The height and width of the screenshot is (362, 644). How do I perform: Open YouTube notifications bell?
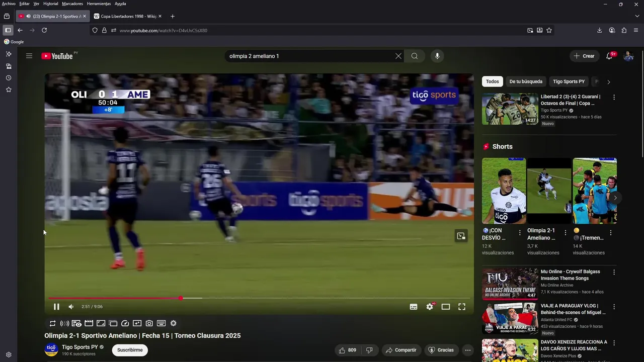610,56
